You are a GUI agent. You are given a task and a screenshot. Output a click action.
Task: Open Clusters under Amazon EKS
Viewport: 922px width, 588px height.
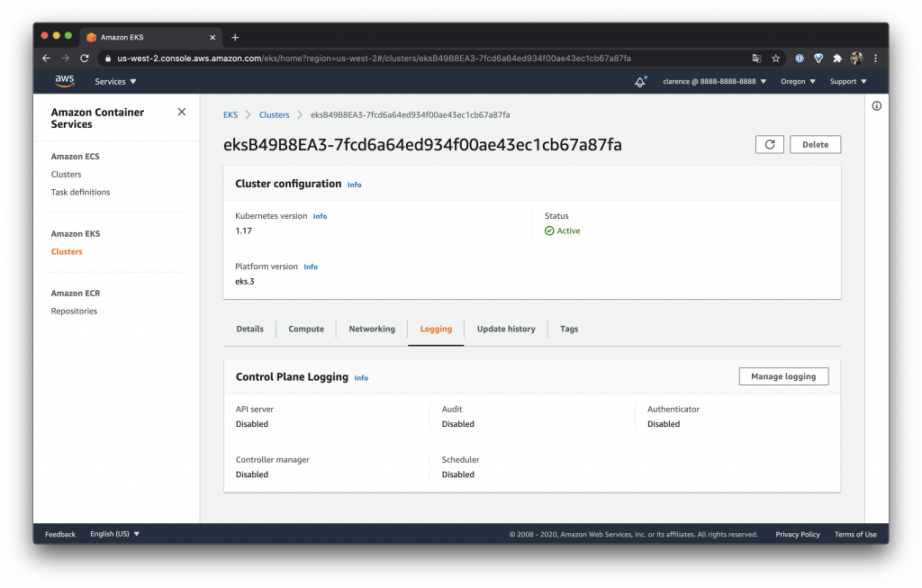pos(67,251)
